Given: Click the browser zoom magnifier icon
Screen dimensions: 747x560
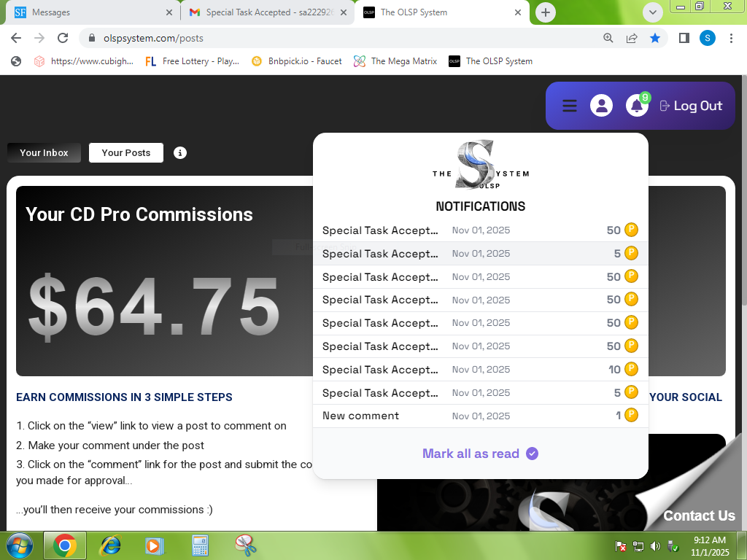Looking at the screenshot, I should tap(608, 38).
